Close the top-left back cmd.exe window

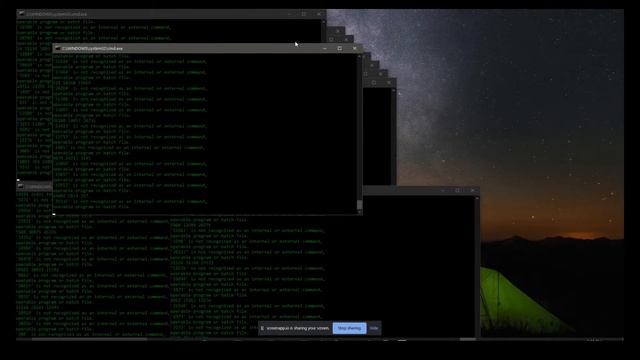pos(319,14)
